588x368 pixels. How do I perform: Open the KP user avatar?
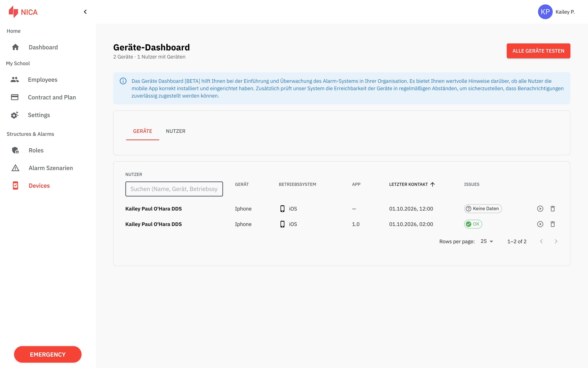coord(545,12)
